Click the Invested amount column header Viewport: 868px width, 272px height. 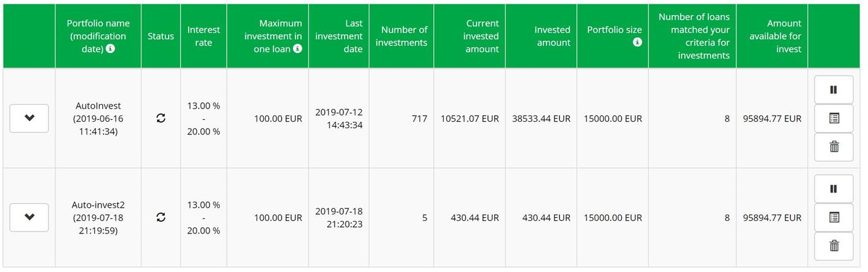552,36
